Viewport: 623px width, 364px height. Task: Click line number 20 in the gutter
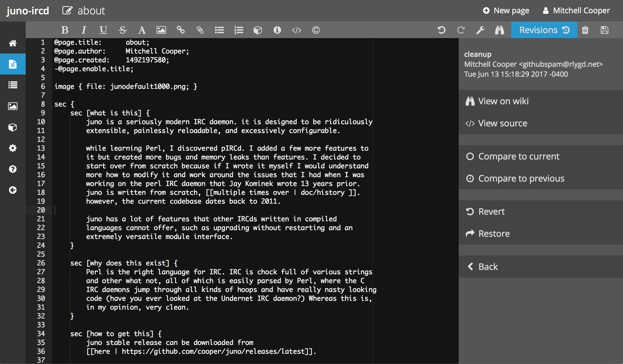point(41,210)
